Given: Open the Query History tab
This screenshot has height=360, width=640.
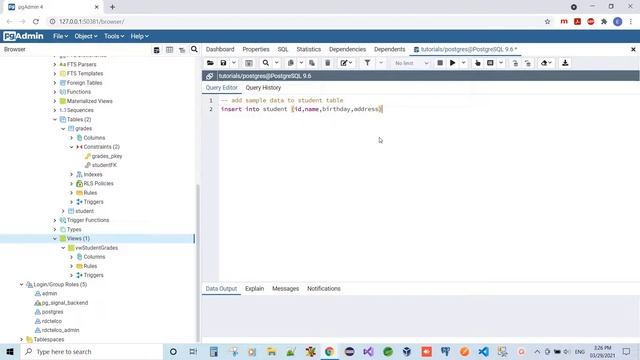Looking at the screenshot, I should click(263, 88).
